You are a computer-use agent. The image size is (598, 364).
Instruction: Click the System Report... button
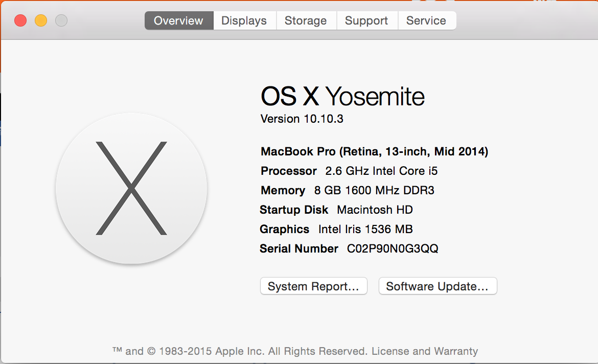313,286
